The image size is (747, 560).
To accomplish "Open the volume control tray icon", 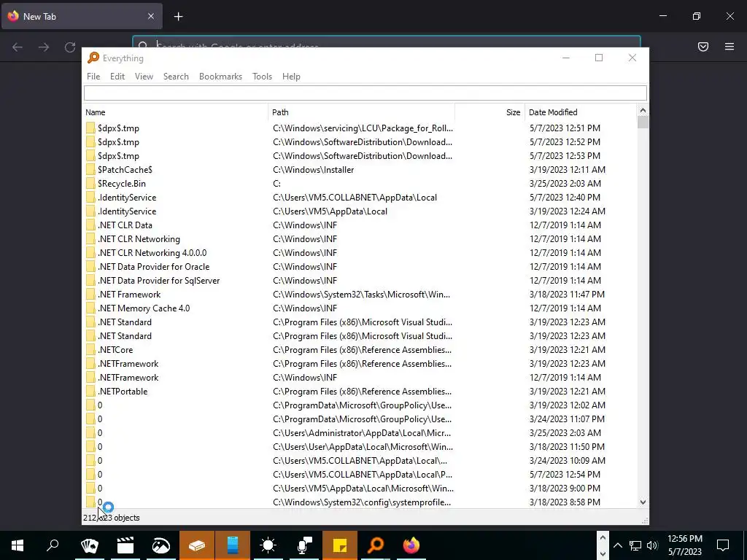I will tap(652, 545).
